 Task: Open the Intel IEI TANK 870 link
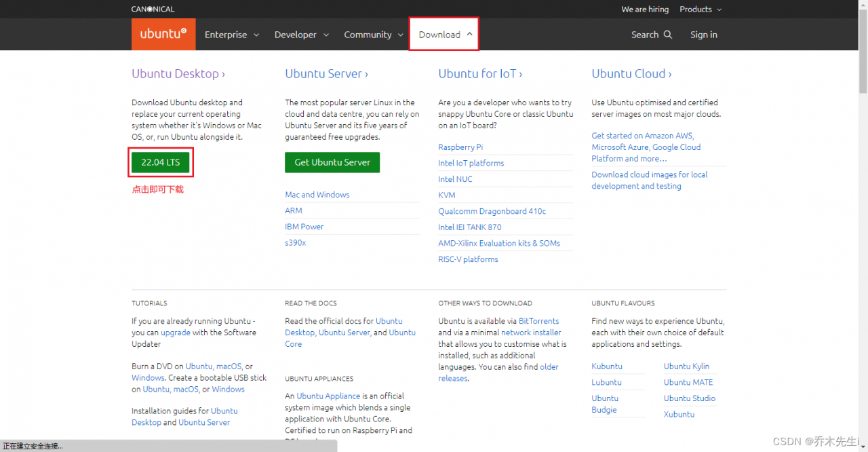pos(470,227)
